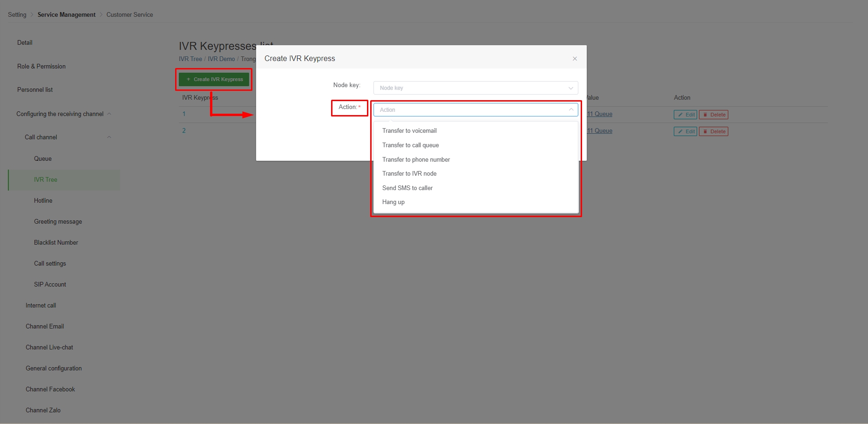This screenshot has width=868, height=424.
Task: Select Transfer to voicemail option
Action: (409, 131)
